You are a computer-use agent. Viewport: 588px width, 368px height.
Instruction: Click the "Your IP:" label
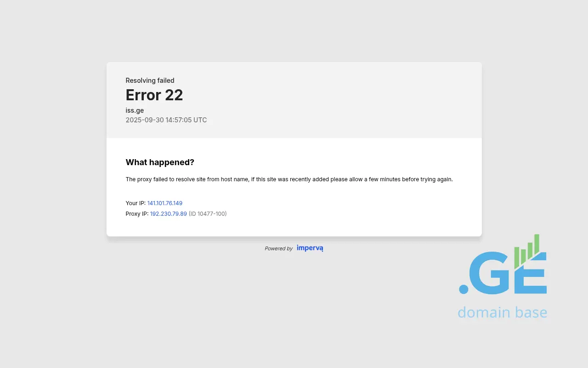tap(136, 203)
